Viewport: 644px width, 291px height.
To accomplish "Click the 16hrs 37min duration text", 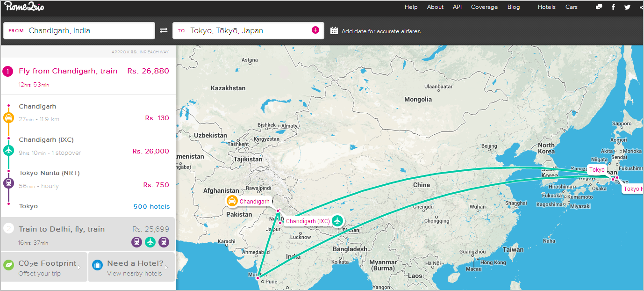I will [x=33, y=243].
